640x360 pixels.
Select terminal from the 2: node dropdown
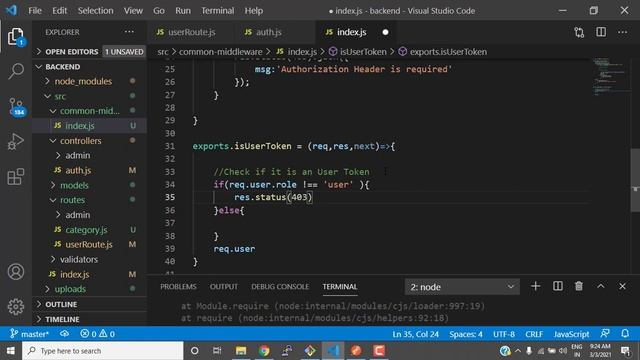(462, 287)
